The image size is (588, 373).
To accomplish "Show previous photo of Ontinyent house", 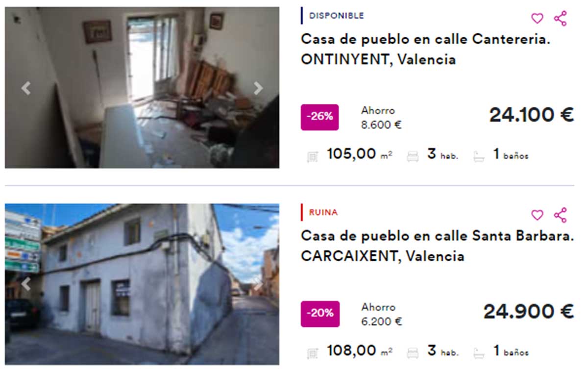I will tap(26, 88).
